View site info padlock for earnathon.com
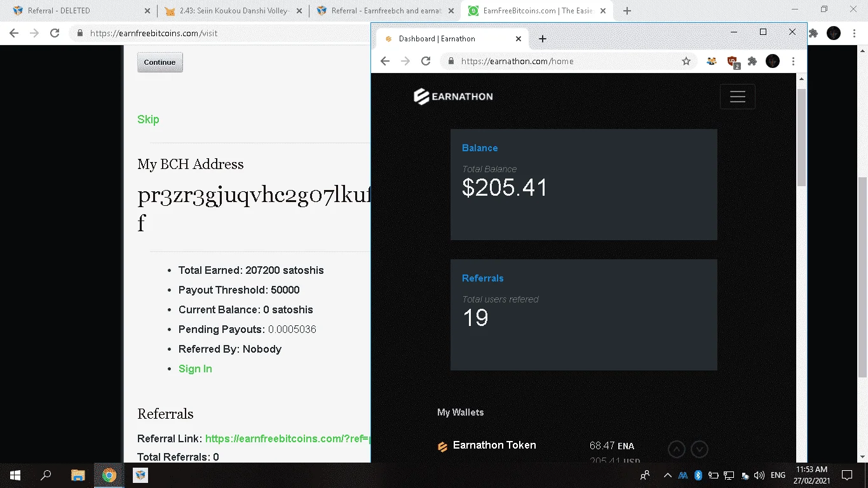This screenshot has width=868, height=488. click(451, 61)
